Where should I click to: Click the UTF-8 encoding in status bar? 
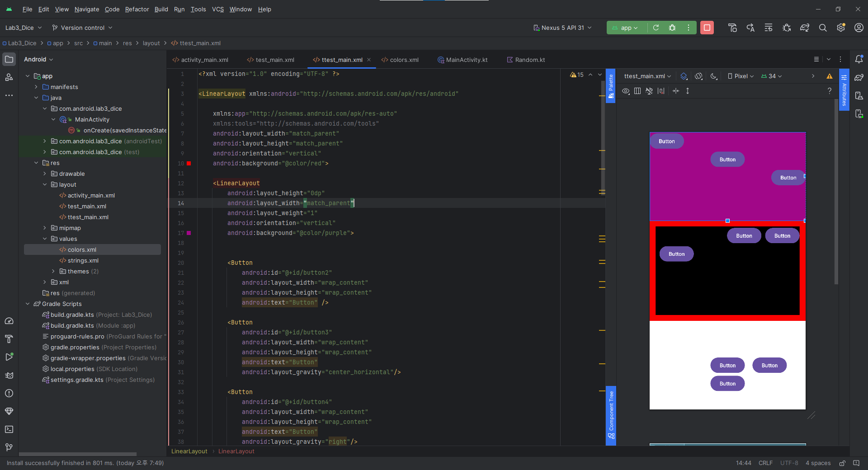[789, 463]
